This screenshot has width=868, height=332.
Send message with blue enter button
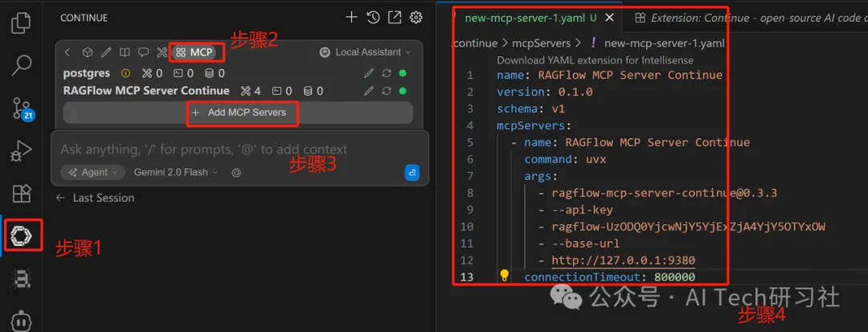411,173
